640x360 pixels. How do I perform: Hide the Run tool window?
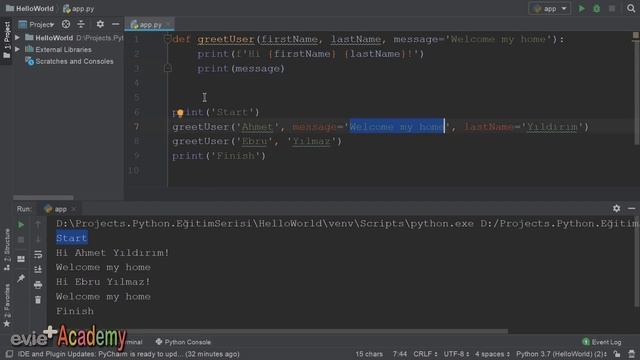pos(631,209)
